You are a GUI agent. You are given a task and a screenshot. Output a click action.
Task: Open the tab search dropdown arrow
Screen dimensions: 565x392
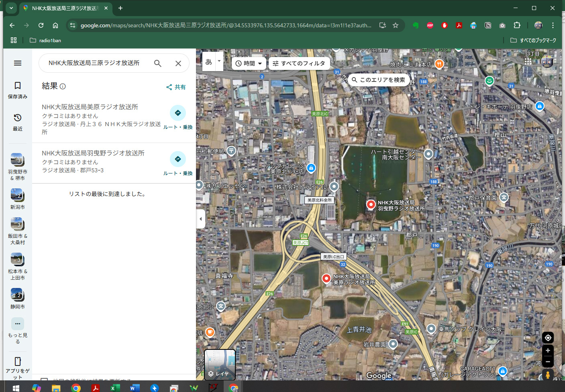click(x=11, y=8)
